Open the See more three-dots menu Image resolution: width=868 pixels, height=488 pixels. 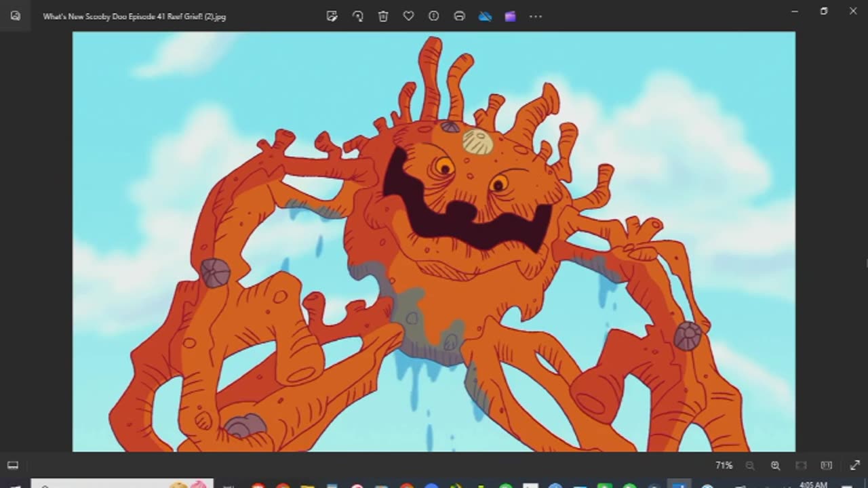coord(536,16)
